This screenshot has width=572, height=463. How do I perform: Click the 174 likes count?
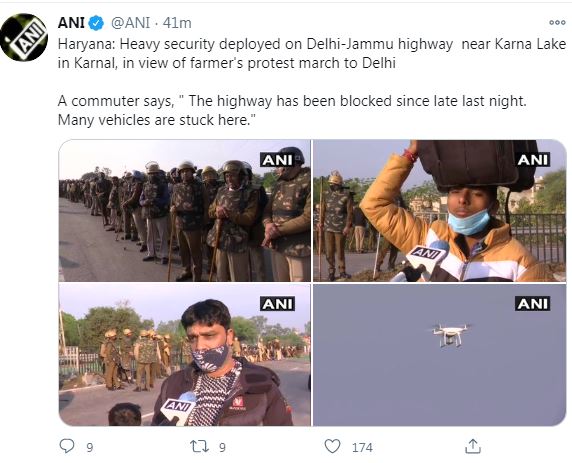tap(362, 447)
